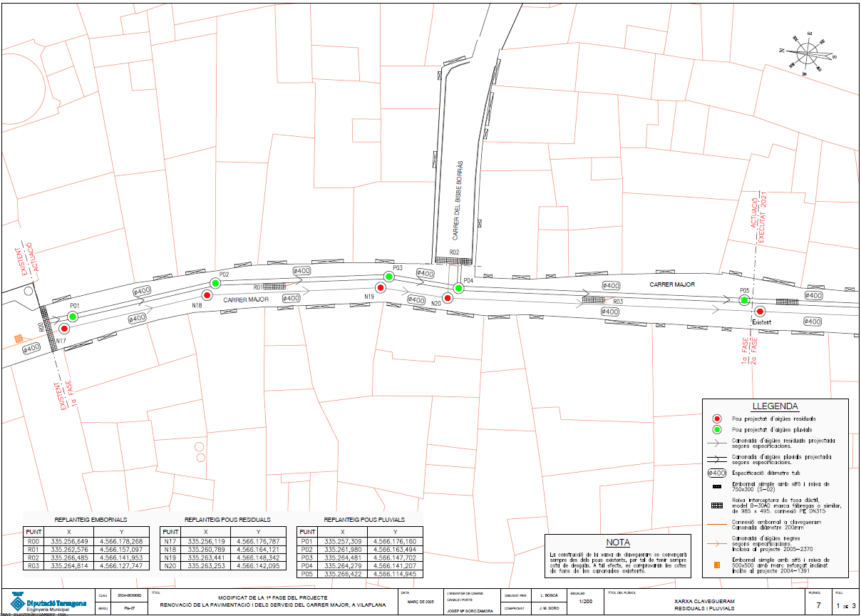Click the green P04 pluvial well marker
The image size is (861, 616).
click(x=459, y=288)
